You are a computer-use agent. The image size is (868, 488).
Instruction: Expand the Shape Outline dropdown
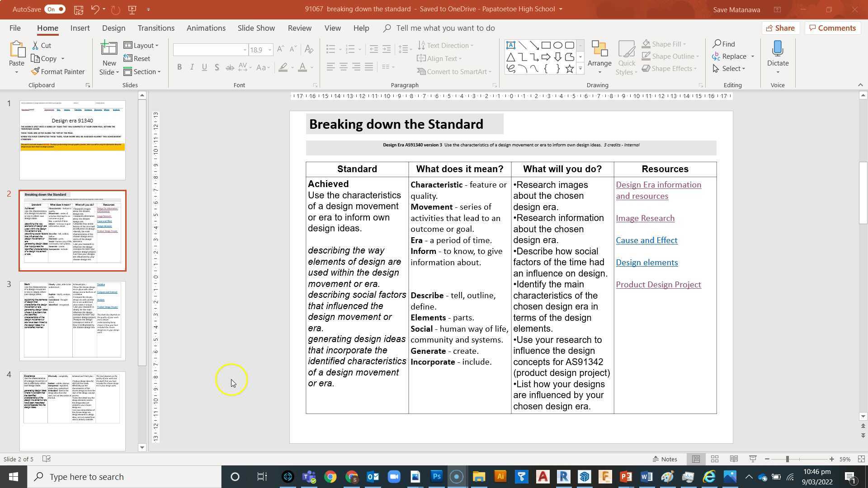[698, 56]
